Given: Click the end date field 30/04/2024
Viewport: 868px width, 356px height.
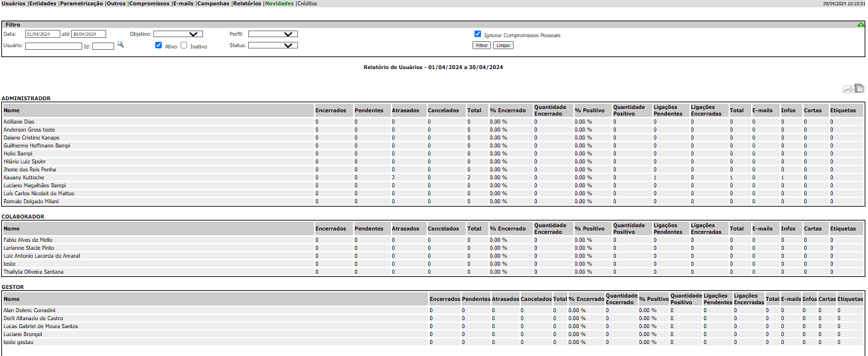Looking at the screenshot, I should pyautogui.click(x=88, y=35).
